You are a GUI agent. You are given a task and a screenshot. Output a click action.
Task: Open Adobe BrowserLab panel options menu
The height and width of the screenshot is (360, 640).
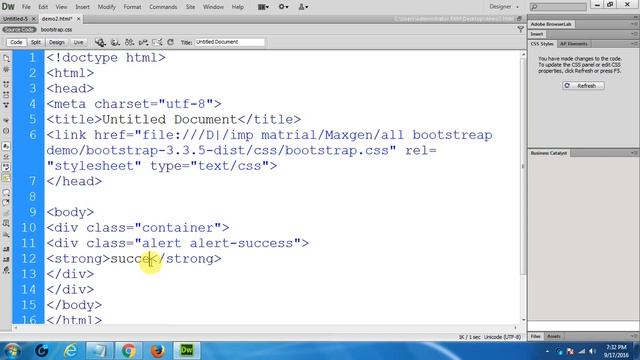(633, 24)
